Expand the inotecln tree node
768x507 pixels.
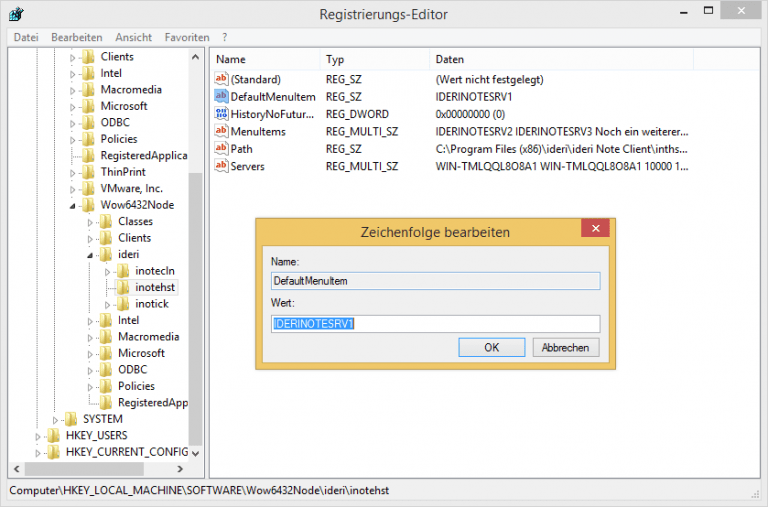click(107, 272)
